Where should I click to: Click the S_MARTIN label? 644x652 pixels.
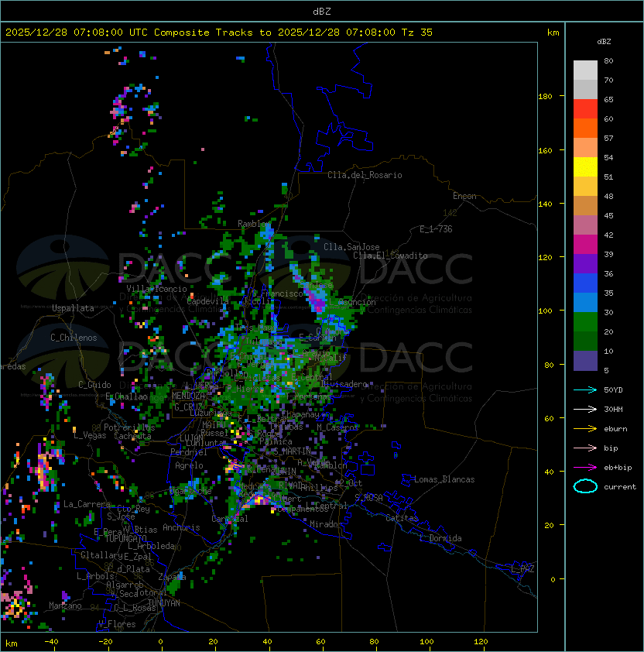(293, 451)
